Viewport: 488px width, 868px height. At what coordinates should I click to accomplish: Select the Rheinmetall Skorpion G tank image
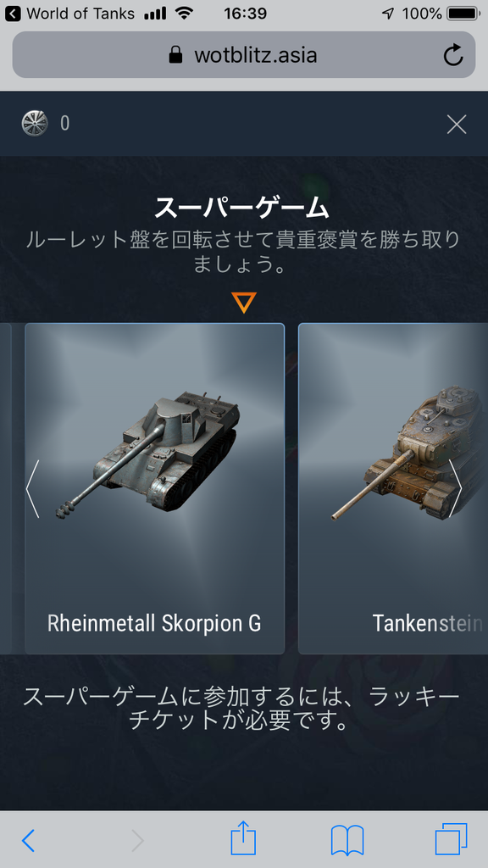148,454
